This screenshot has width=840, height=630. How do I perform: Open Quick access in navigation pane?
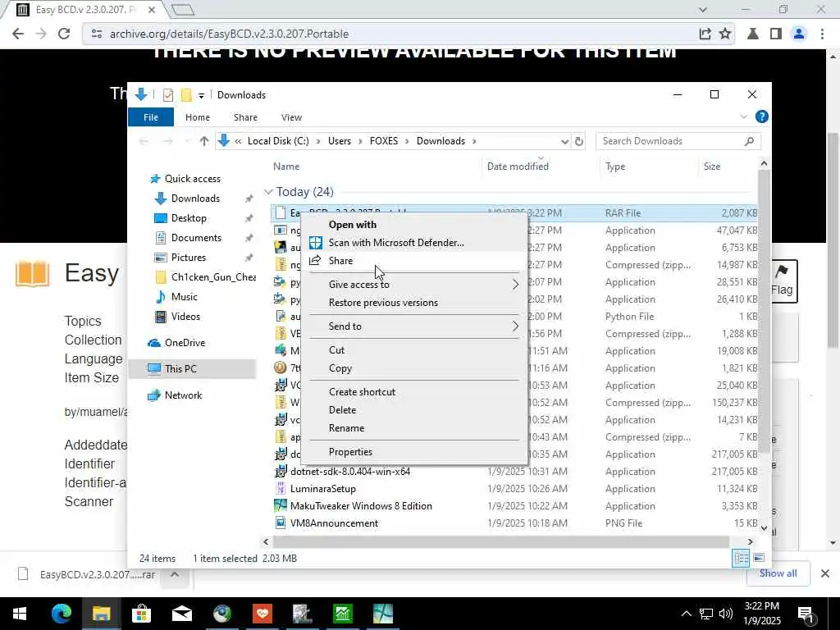pos(192,179)
